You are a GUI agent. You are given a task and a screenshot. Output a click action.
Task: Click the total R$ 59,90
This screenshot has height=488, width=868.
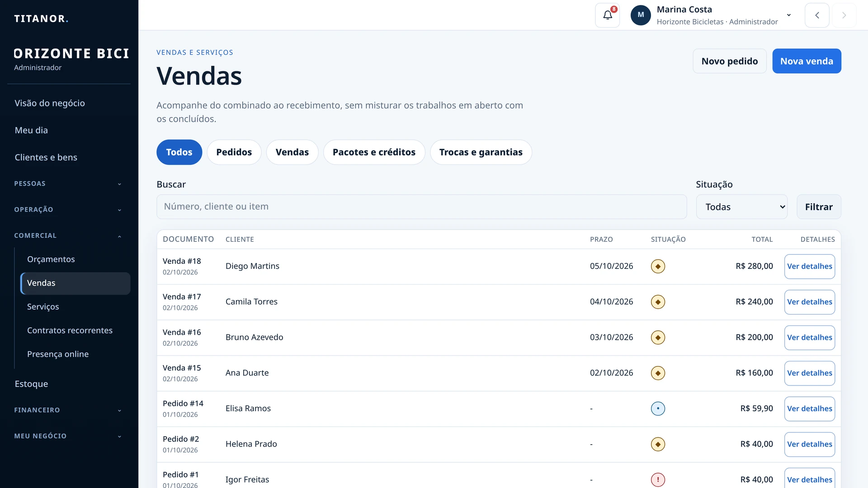[x=756, y=409]
